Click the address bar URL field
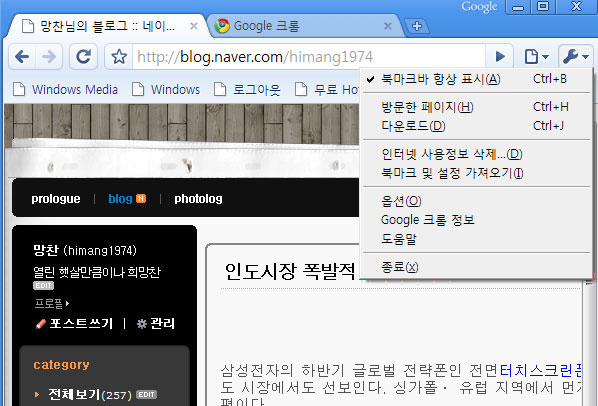The height and width of the screenshot is (406, 598). point(309,57)
